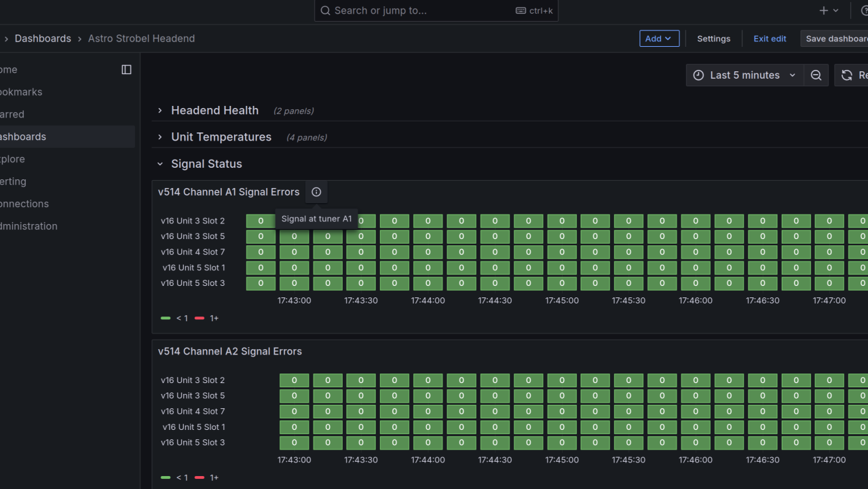
Task: Expand the Unit Temperatures row
Action: point(160,137)
